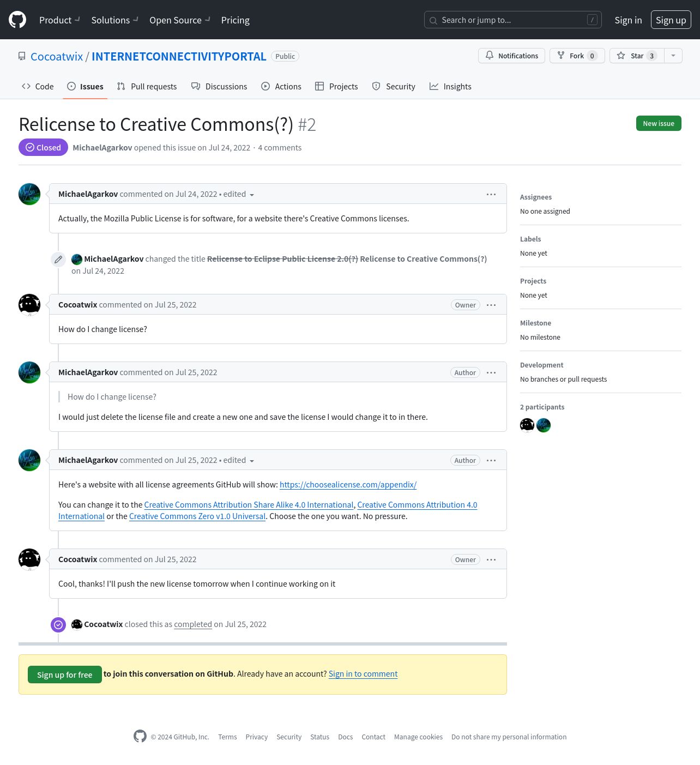Switch to Pull requests tab

click(147, 86)
